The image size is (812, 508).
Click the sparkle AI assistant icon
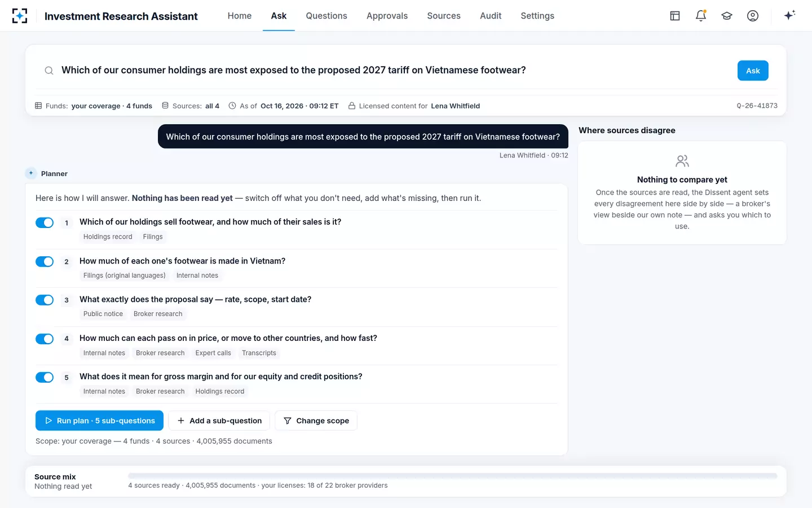[x=789, y=15]
